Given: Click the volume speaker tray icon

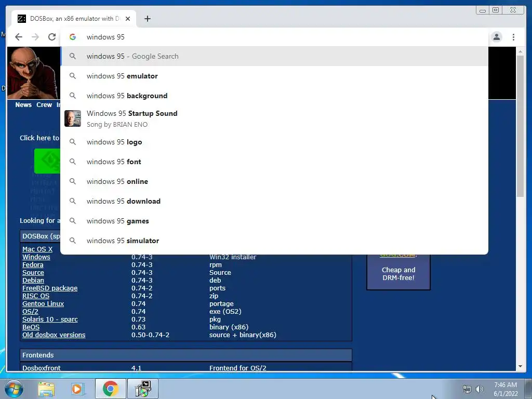Looking at the screenshot, I should point(480,389).
